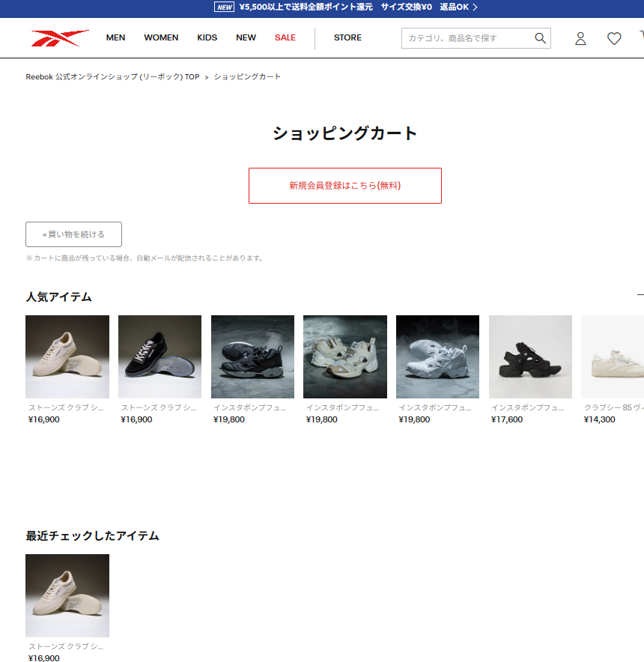Open the black ストーンズ クラブ シー shoe
644x662 pixels.
tap(160, 356)
